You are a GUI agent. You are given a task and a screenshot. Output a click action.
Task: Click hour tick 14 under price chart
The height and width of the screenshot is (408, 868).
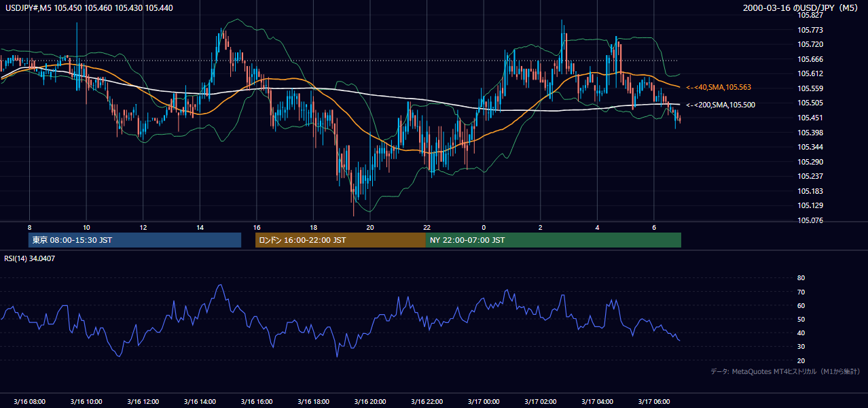pos(200,226)
